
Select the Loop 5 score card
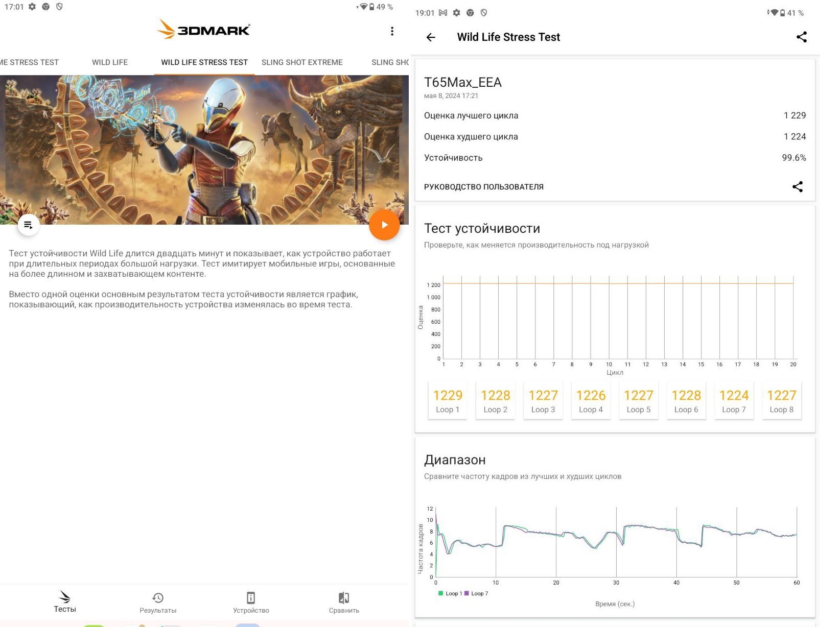[639, 401]
